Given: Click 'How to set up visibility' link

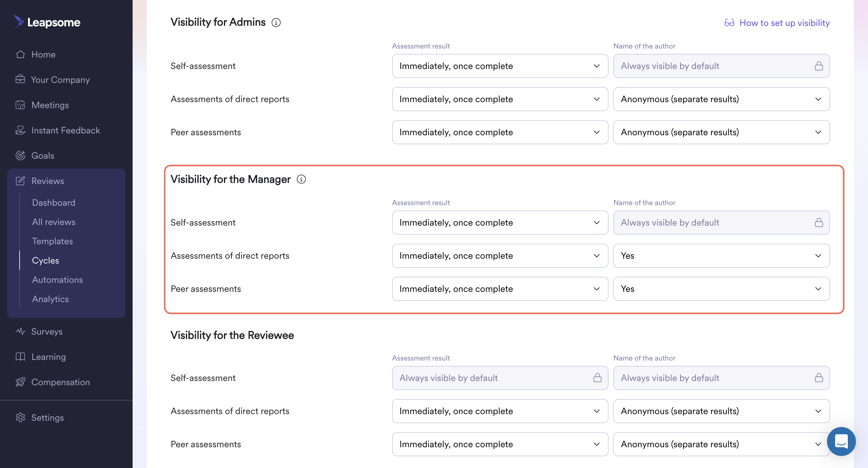Looking at the screenshot, I should 785,23.
